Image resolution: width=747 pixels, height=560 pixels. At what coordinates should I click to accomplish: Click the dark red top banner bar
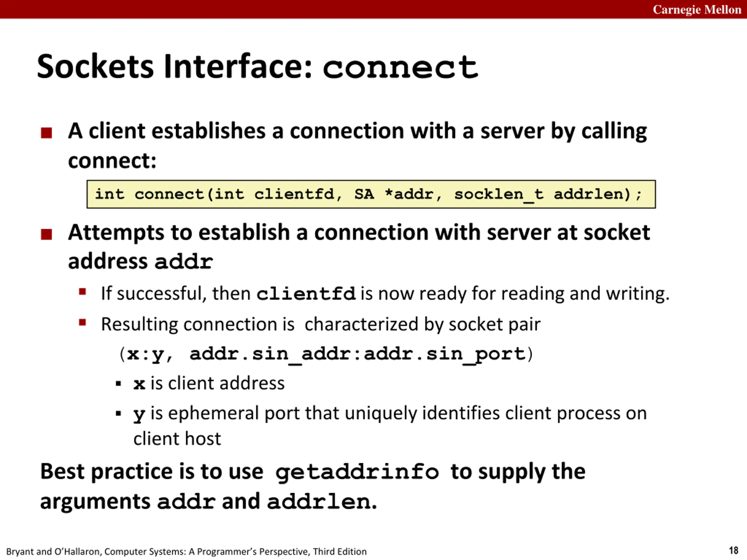[x=304, y=9]
